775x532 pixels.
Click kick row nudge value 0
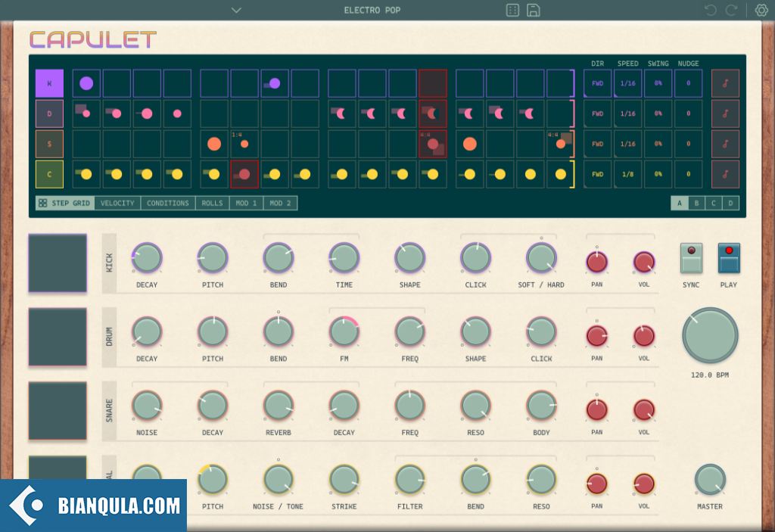pyautogui.click(x=688, y=83)
